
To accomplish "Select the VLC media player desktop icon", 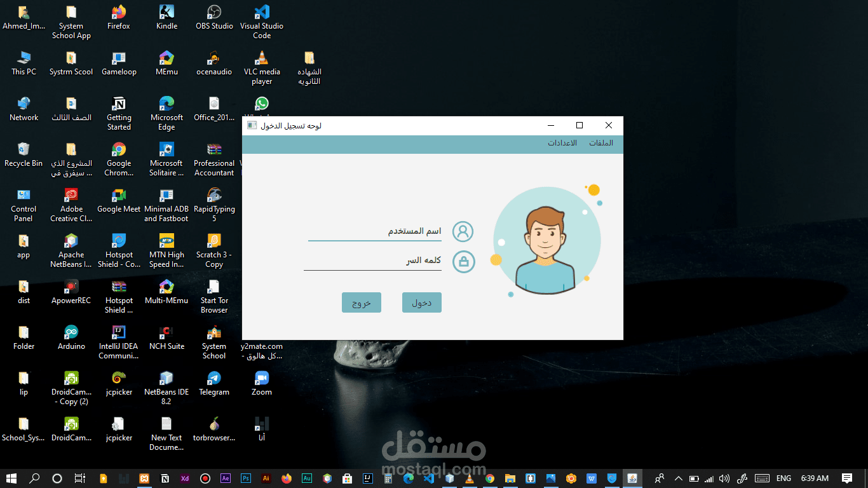I will (262, 67).
